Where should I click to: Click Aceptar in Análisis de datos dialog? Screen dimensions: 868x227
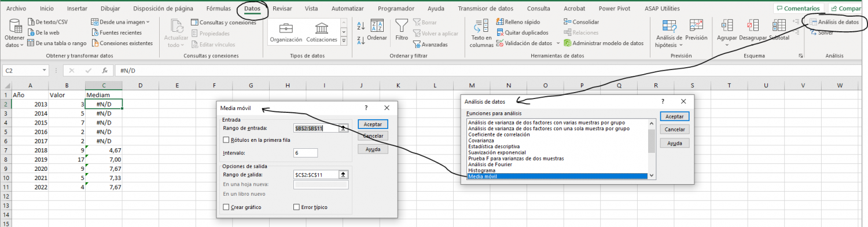tap(674, 117)
